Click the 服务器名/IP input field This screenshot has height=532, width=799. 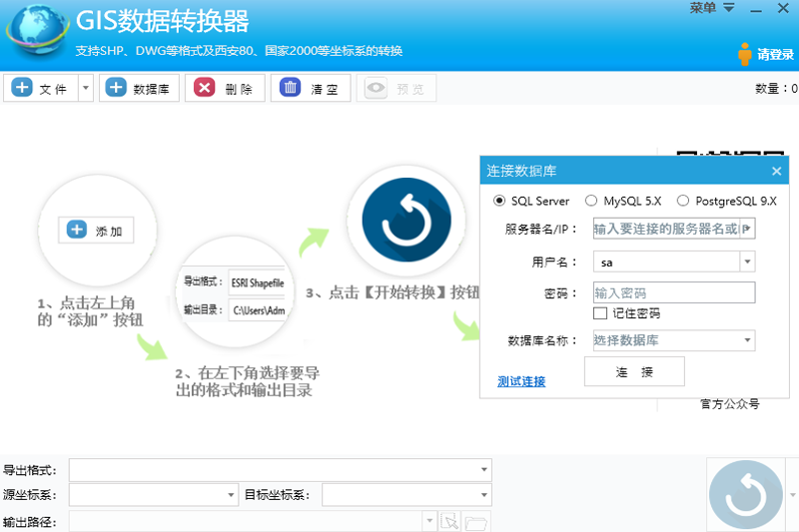pyautogui.click(x=666, y=229)
